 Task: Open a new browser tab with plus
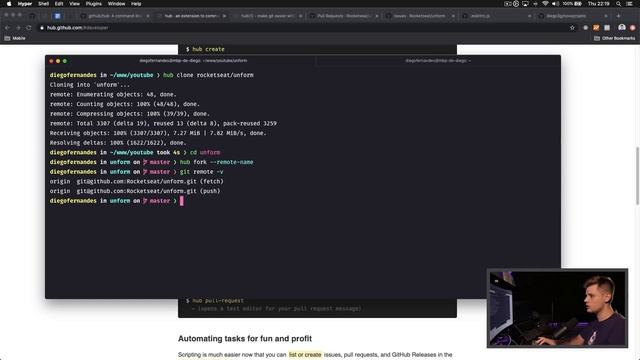pyautogui.click(x=618, y=16)
